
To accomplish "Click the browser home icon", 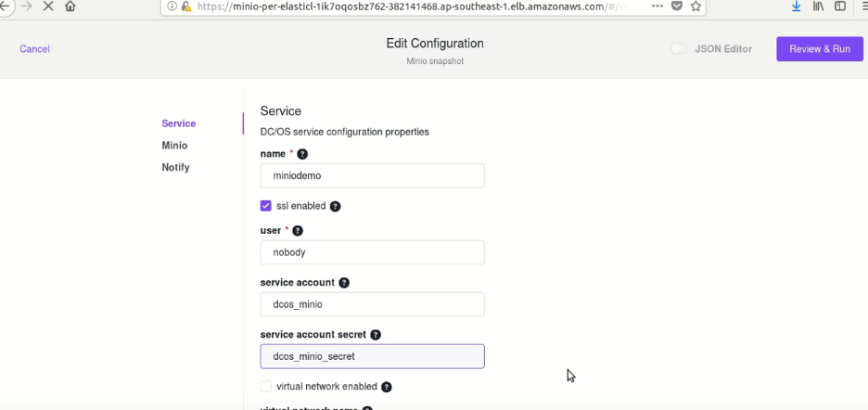I will [x=70, y=6].
